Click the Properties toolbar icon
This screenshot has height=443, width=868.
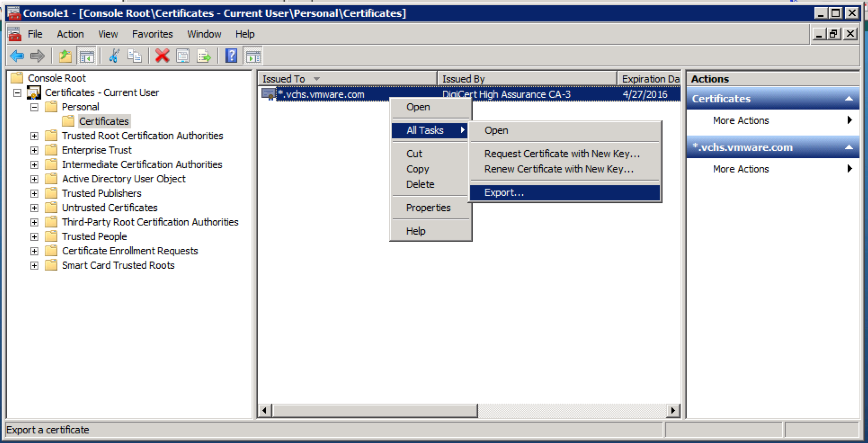coord(183,56)
